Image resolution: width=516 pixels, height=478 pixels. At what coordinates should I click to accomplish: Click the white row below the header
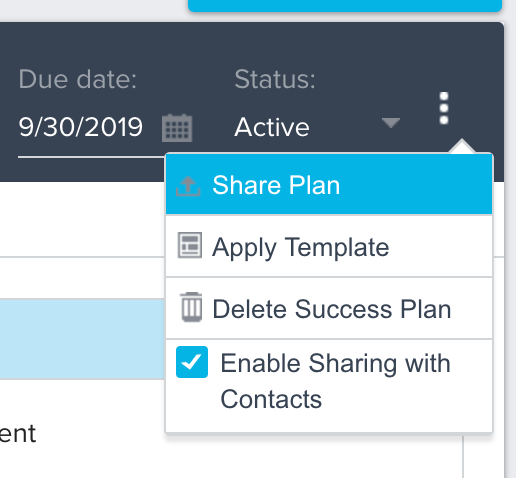[82, 219]
